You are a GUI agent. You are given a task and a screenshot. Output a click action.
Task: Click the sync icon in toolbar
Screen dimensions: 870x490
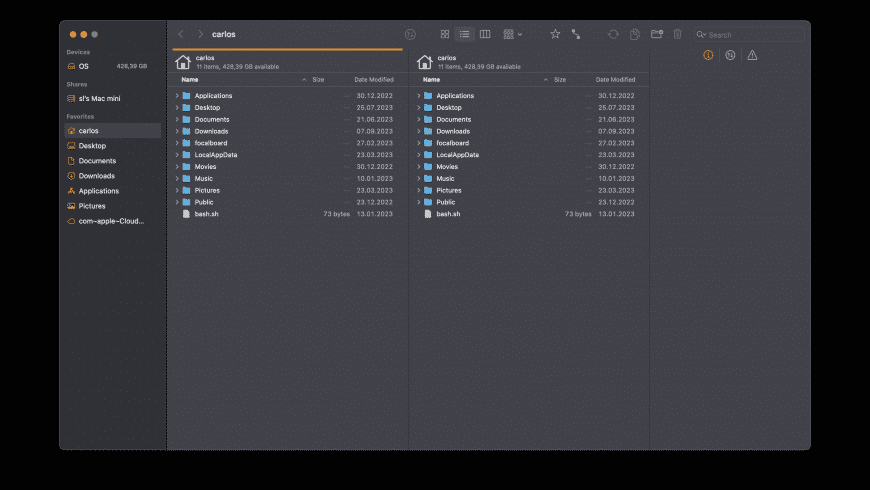(x=613, y=34)
